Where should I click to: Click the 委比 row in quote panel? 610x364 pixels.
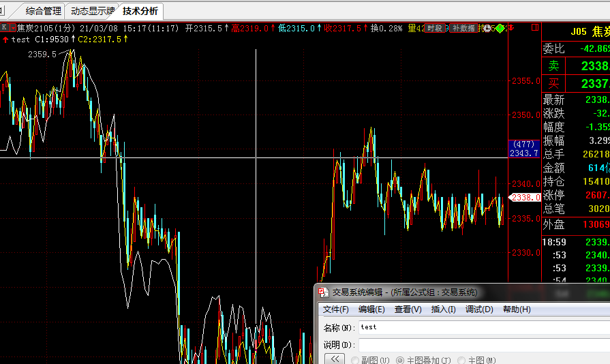pyautogui.click(x=576, y=48)
